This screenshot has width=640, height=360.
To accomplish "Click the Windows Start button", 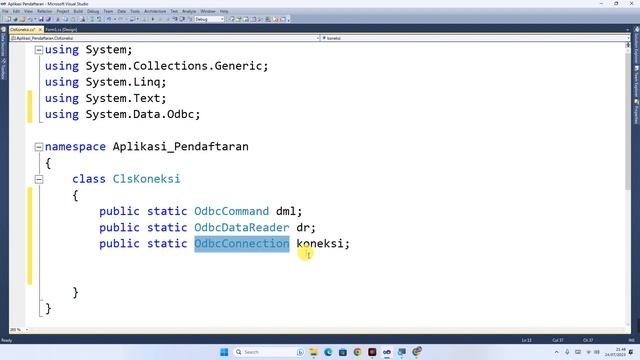I will click(x=224, y=352).
